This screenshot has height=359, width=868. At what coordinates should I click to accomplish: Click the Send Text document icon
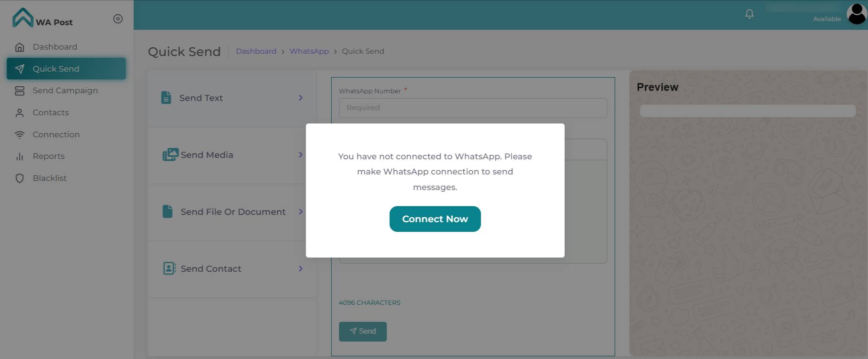166,98
